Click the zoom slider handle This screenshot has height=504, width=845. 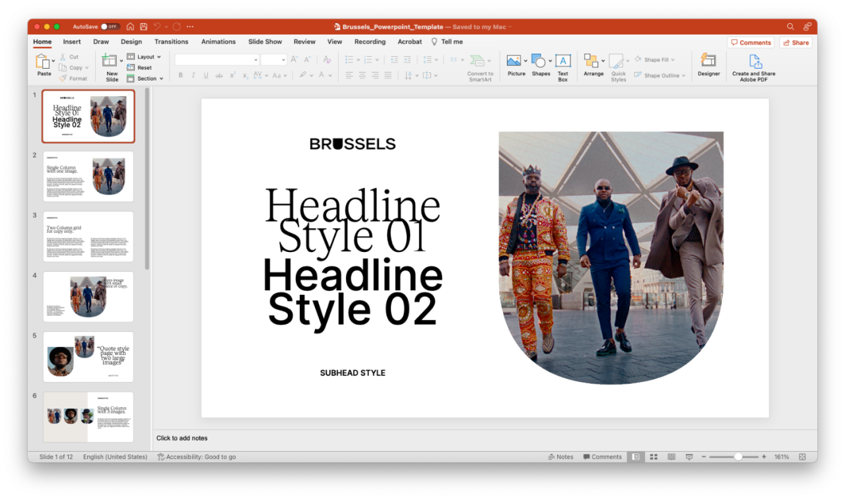(x=738, y=457)
